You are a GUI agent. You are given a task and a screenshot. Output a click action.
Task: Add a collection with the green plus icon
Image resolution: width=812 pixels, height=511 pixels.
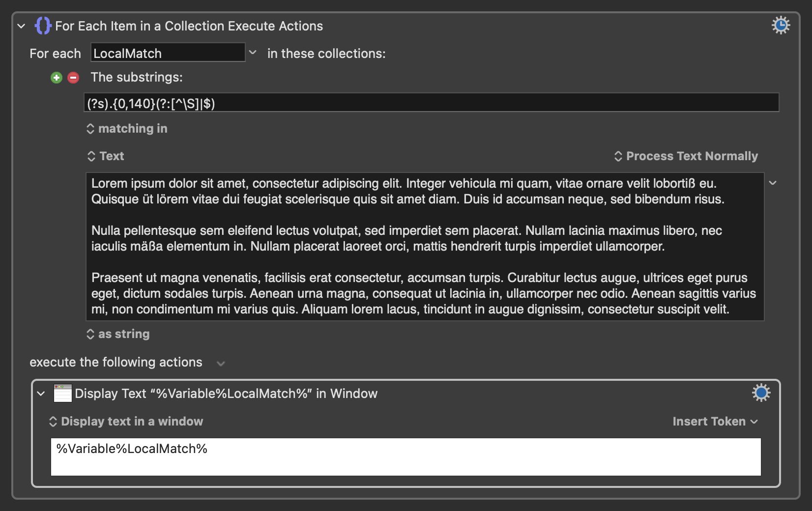(x=57, y=78)
